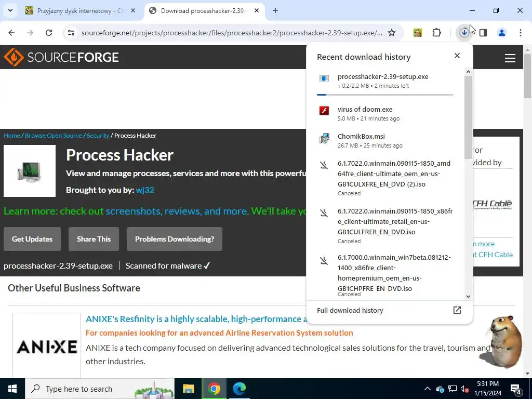Open a new browser tab
Screen dimensions: 532x399
pyautogui.click(x=275, y=10)
